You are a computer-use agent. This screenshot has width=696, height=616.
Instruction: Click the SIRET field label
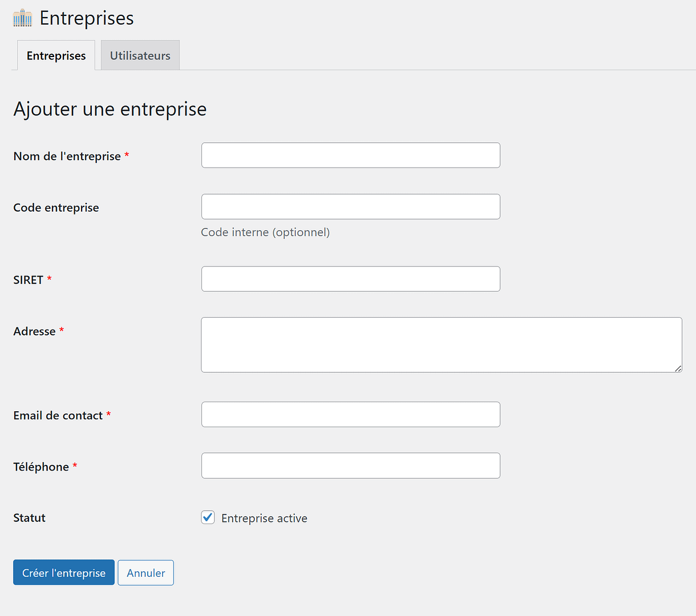(x=29, y=280)
